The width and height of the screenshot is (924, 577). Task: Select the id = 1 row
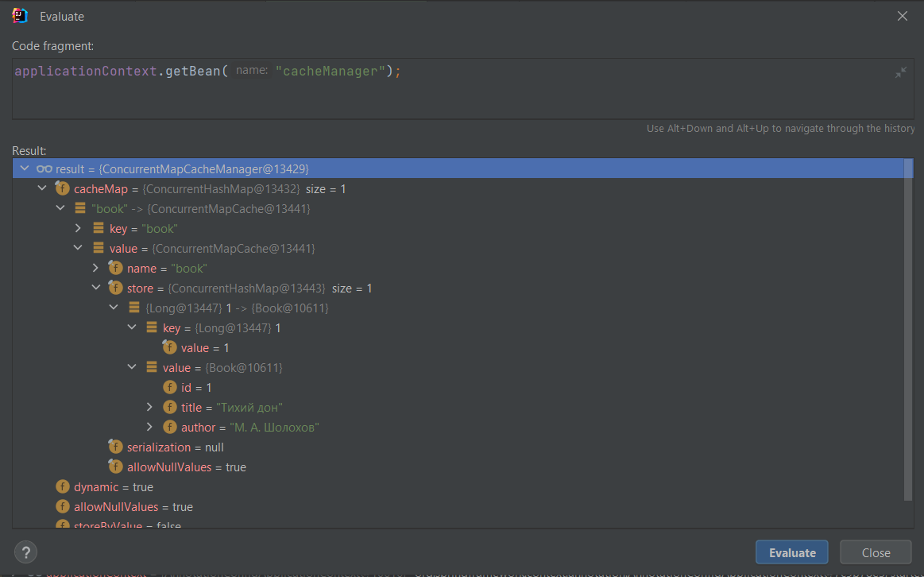[x=197, y=388]
